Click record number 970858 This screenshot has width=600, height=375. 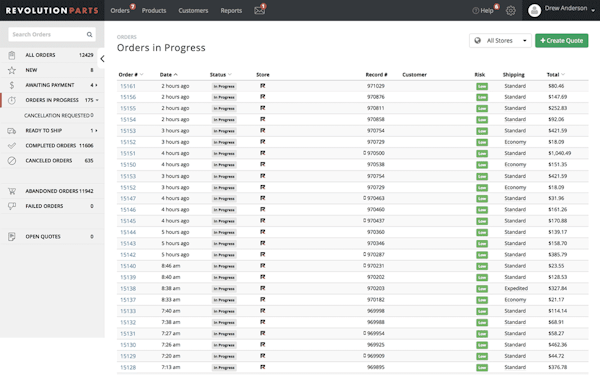click(376, 119)
